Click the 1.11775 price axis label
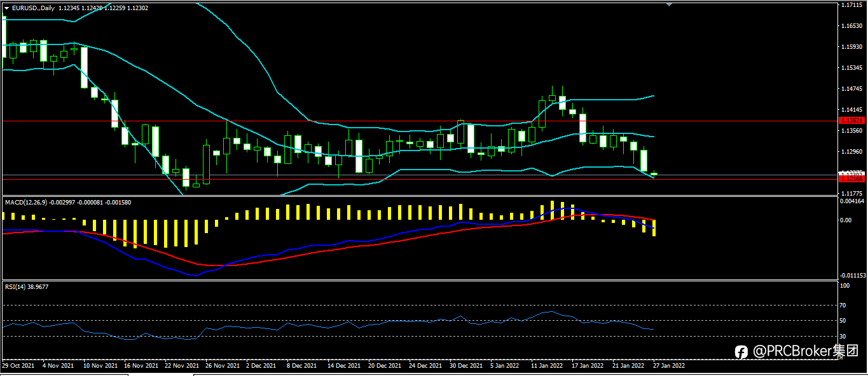Viewport: 868px width, 376px height. click(x=851, y=192)
